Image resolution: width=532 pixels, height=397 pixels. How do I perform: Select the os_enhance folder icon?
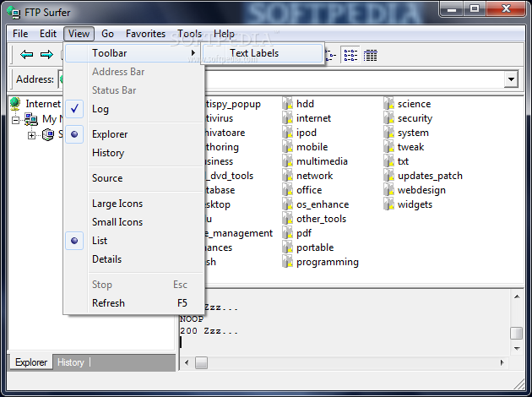[x=287, y=204]
